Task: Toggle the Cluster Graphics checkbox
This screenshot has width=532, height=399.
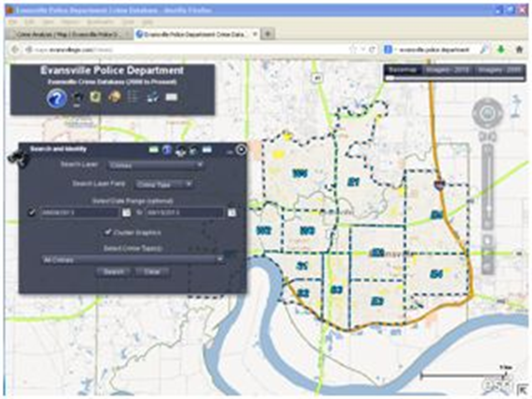Action: (108, 232)
